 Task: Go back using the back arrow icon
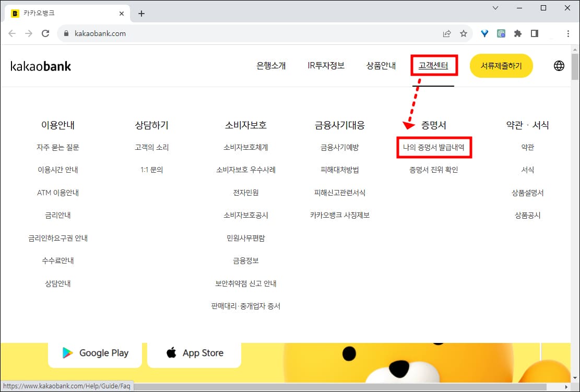point(11,33)
